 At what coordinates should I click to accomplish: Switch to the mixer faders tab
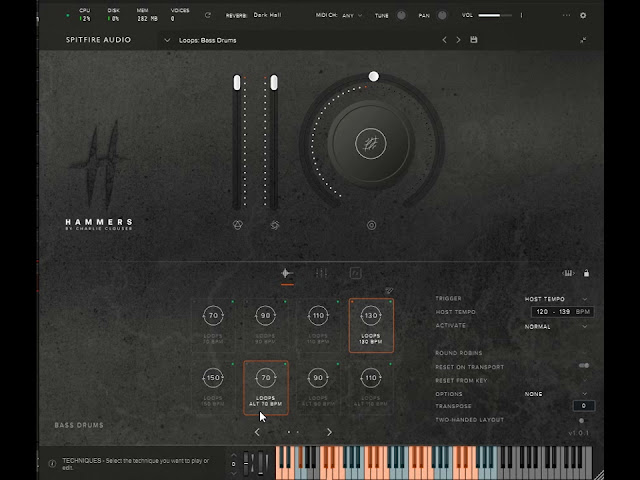(321, 273)
